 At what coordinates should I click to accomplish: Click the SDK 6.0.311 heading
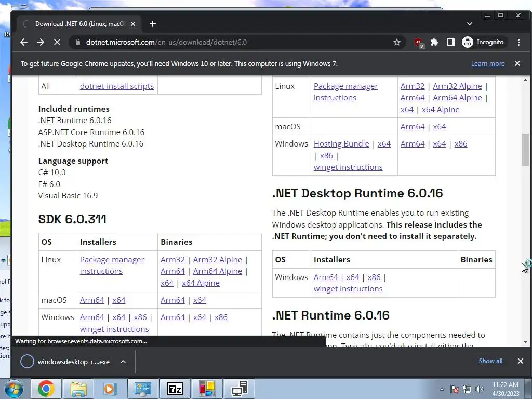tap(72, 219)
